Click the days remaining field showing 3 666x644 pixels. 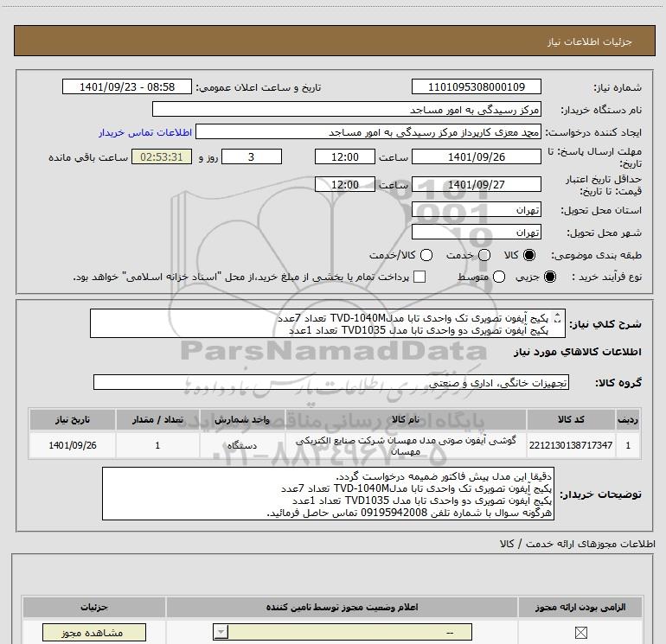(252, 157)
